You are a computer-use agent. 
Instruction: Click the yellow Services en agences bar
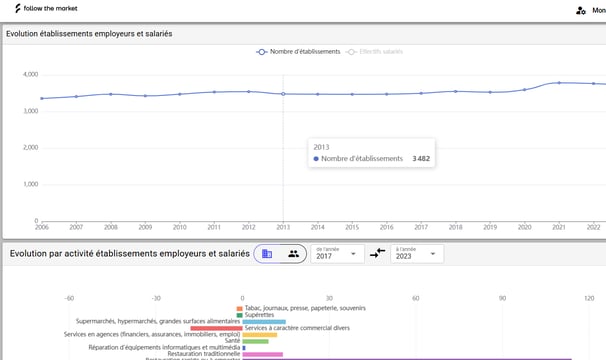pos(260,335)
